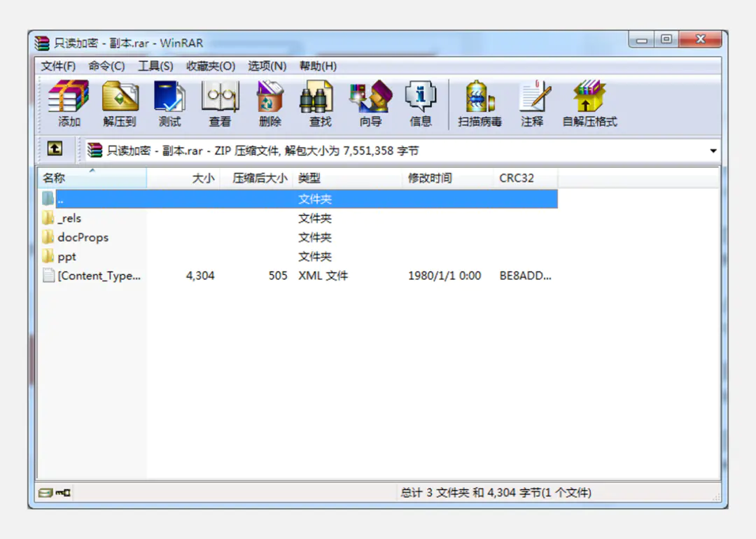Screen dimensions: 756x539
Task: Click the 解压到 (Extract To) icon
Action: pyautogui.click(x=120, y=103)
